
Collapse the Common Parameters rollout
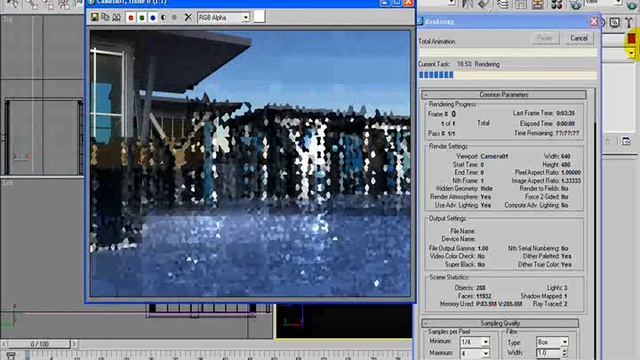[504, 95]
